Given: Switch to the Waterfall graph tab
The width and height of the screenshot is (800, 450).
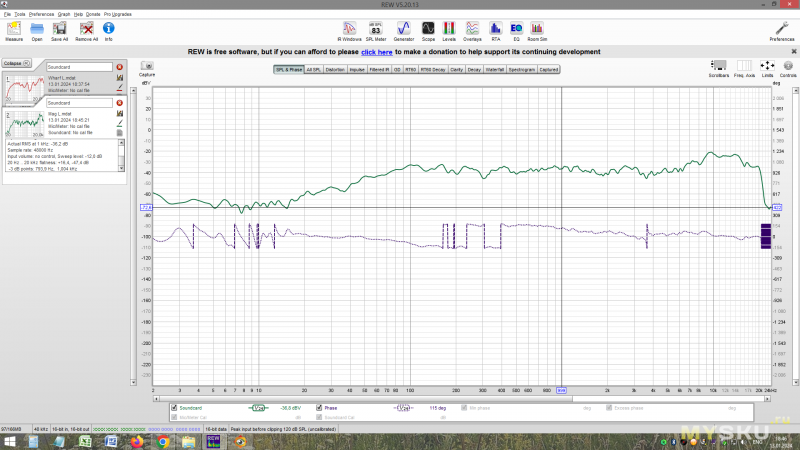Looking at the screenshot, I should pyautogui.click(x=493, y=70).
